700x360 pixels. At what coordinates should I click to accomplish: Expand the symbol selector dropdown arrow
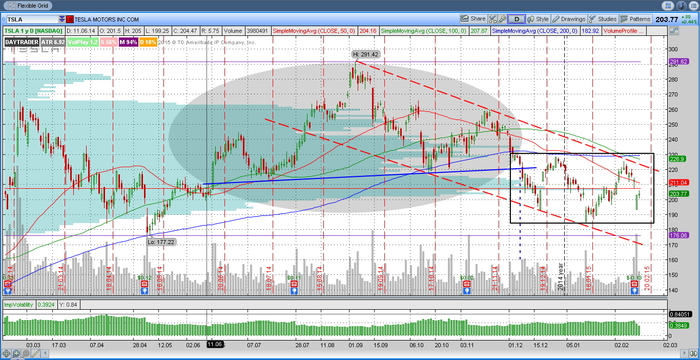point(62,19)
